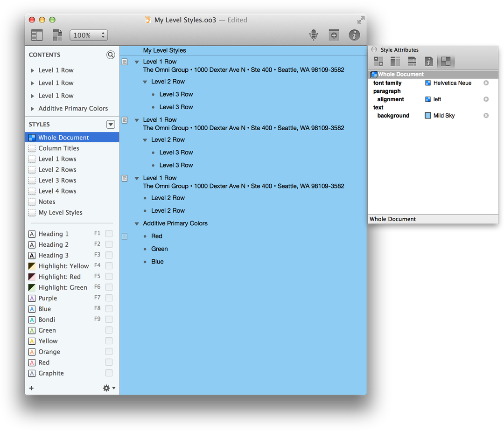Click the note icon beside Red row
Image resolution: width=504 pixels, height=431 pixels.
click(125, 236)
